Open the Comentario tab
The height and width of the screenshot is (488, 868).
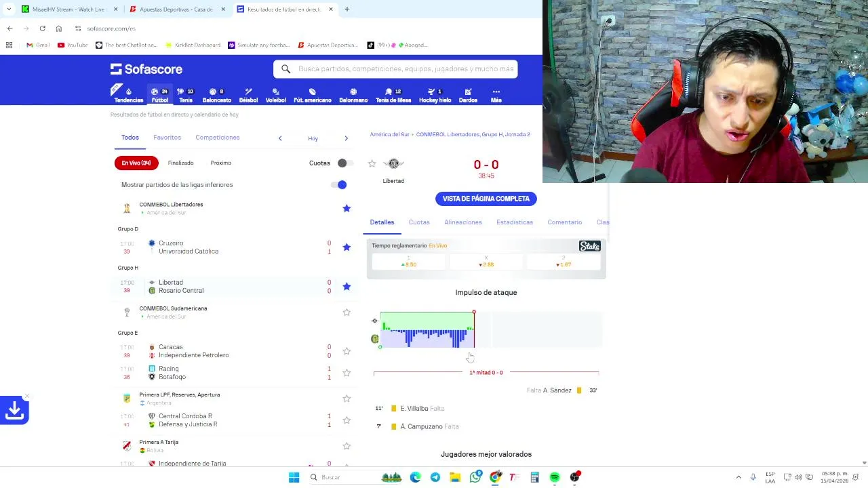[565, 222]
